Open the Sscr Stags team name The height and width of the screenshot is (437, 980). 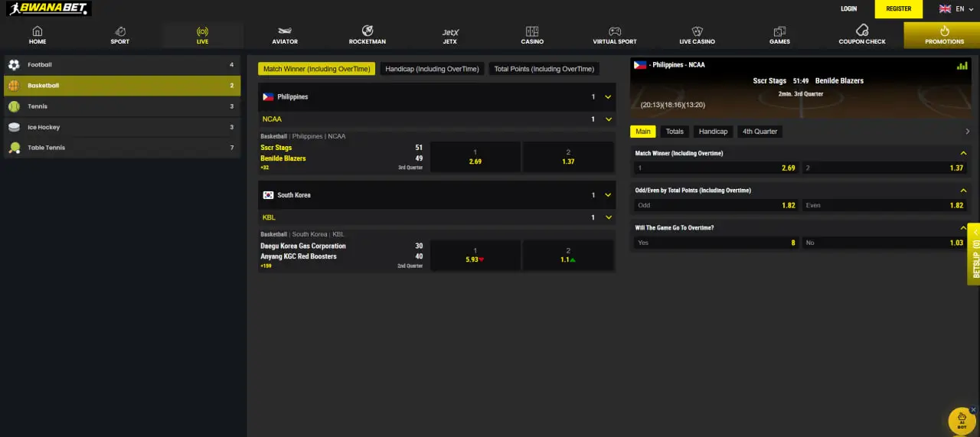tap(276, 148)
